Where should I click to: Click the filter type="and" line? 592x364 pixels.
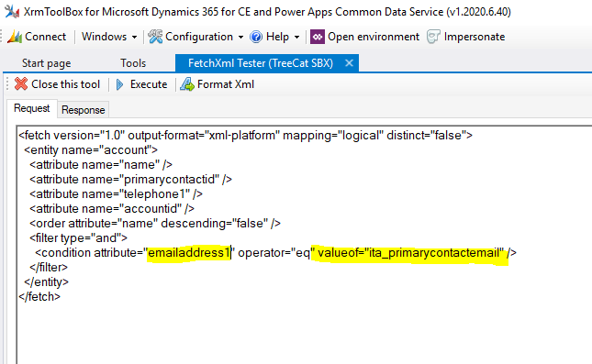pyautogui.click(x=78, y=238)
